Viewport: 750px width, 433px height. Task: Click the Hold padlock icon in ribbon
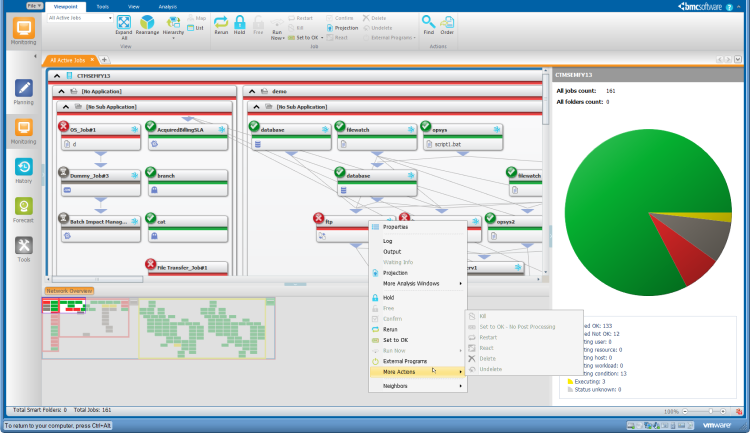(x=240, y=24)
